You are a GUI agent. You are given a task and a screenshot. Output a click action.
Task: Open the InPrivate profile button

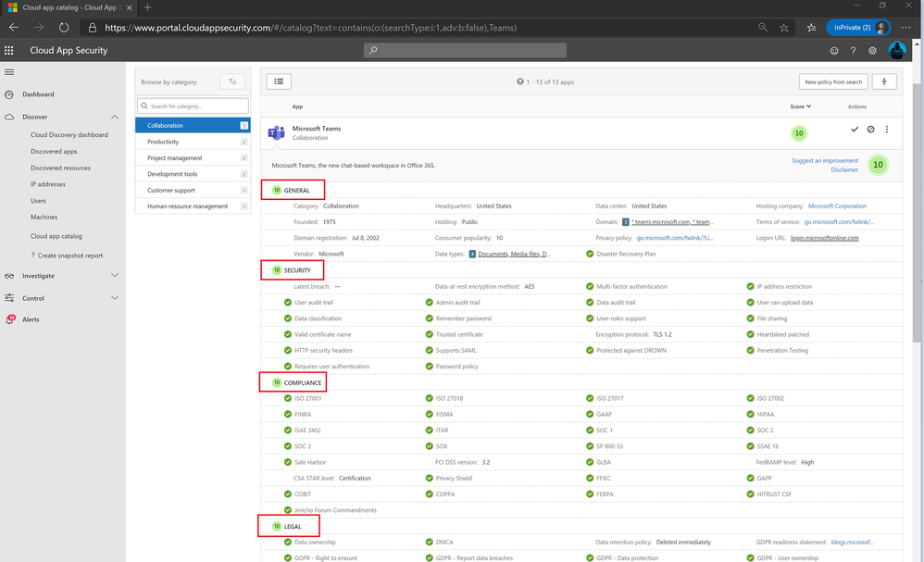[858, 28]
